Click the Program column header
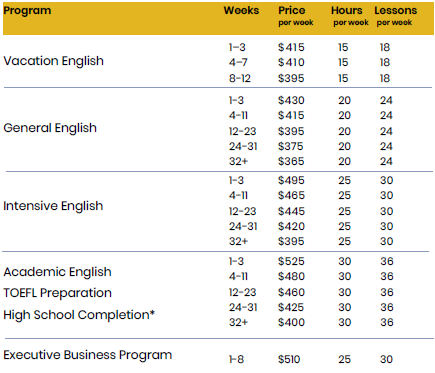This screenshot has height=373, width=435. click(x=27, y=11)
